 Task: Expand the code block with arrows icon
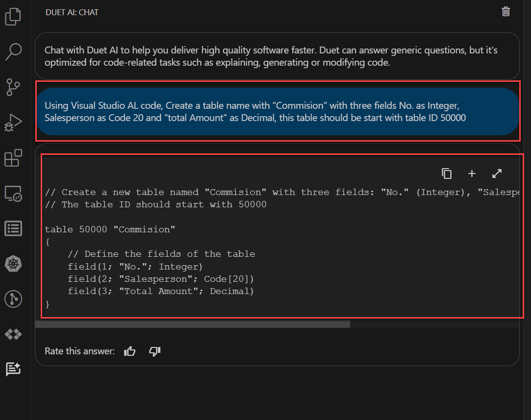click(x=497, y=173)
